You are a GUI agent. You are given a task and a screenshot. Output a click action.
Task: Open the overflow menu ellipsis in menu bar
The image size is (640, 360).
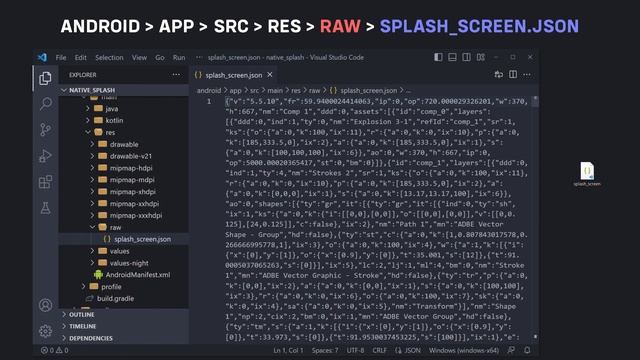click(199, 58)
